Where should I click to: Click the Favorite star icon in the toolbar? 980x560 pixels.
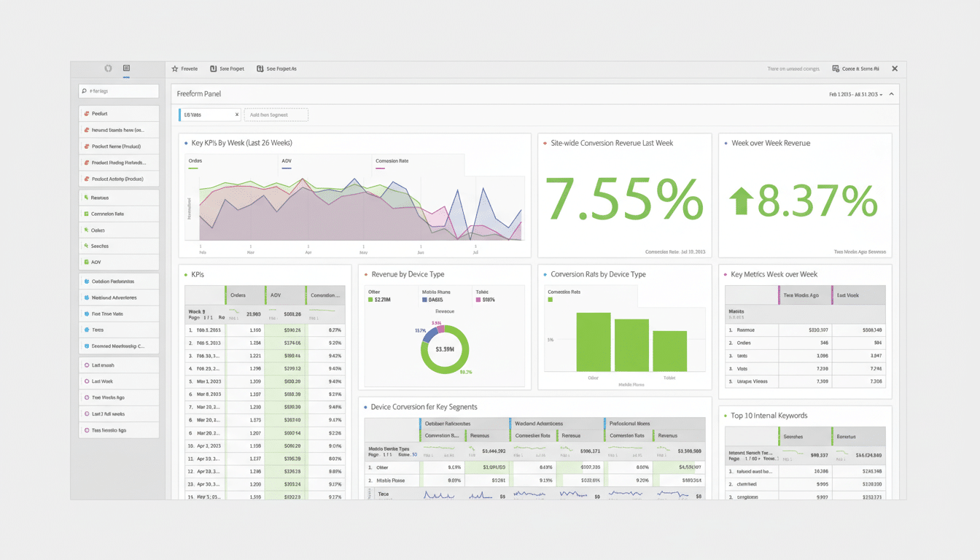[174, 68]
